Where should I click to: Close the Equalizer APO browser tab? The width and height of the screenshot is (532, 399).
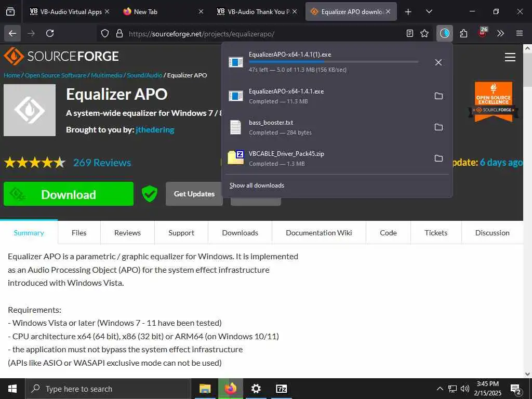(388, 12)
